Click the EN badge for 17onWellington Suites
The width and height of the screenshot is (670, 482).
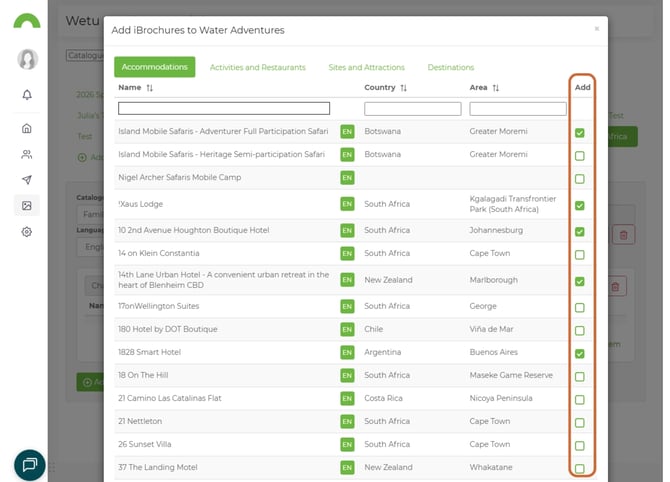[x=347, y=306]
